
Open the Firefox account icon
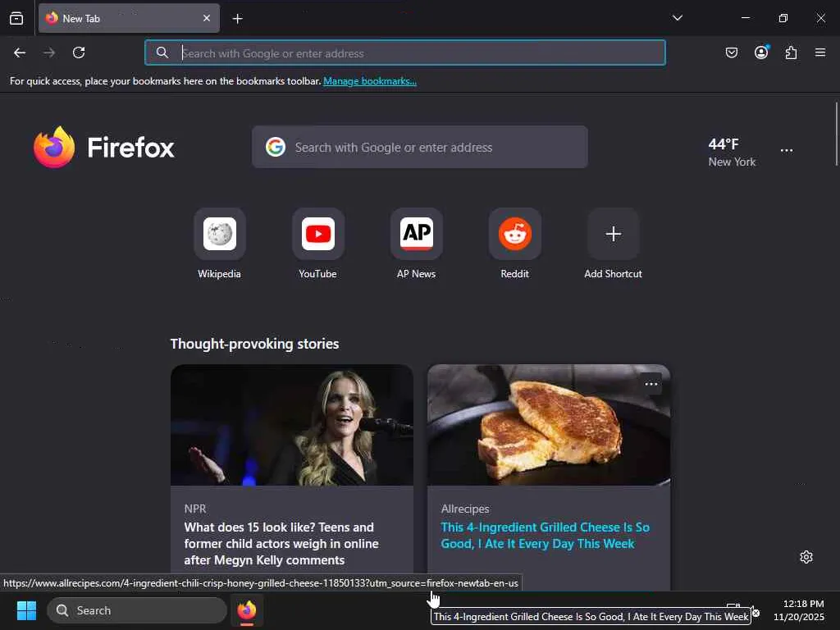pos(761,52)
